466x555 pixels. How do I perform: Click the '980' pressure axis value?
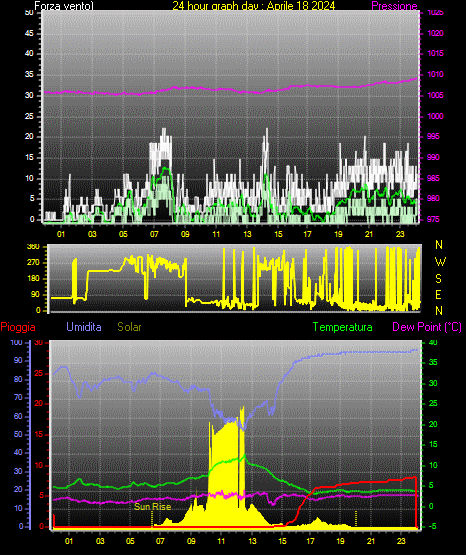[x=433, y=198]
